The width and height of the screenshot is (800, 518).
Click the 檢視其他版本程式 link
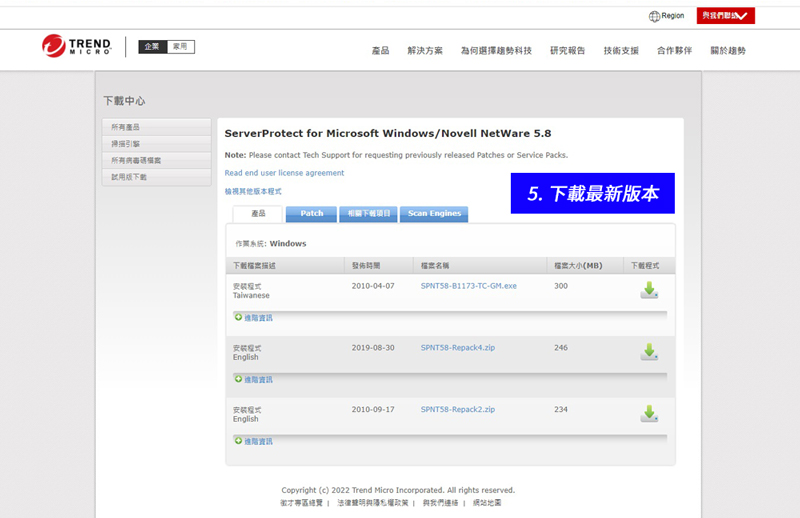click(x=253, y=191)
